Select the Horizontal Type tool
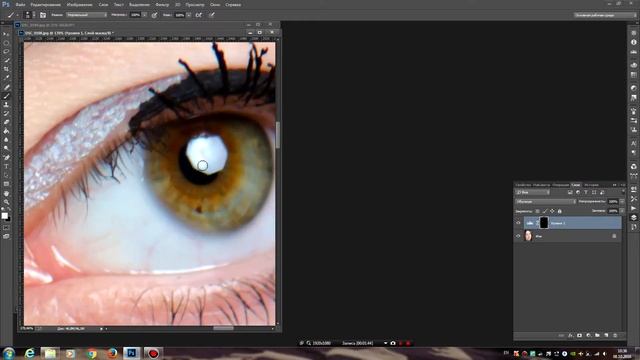 (x=6, y=166)
